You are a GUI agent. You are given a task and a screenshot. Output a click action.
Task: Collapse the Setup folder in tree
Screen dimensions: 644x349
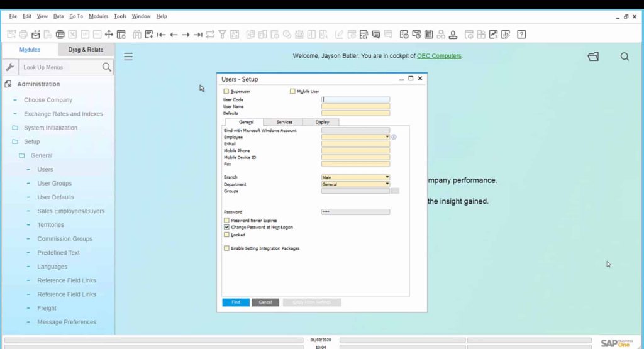pyautogui.click(x=15, y=141)
